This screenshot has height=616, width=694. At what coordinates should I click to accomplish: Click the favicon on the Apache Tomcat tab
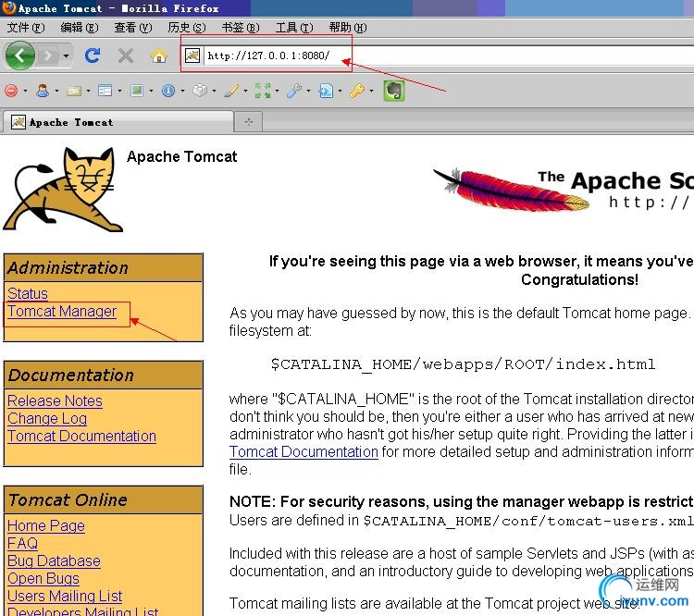(x=19, y=122)
